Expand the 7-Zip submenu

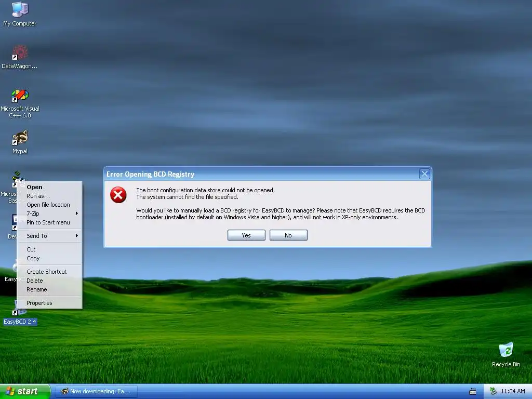tap(49, 214)
